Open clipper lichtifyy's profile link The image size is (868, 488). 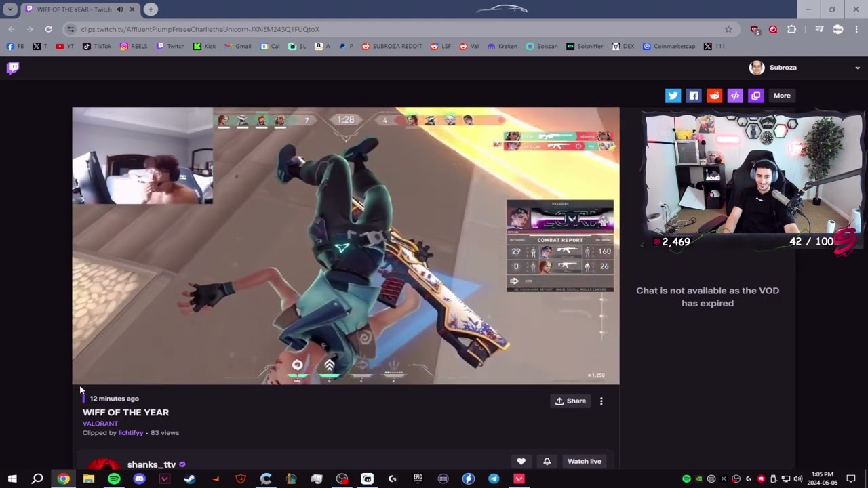click(131, 433)
